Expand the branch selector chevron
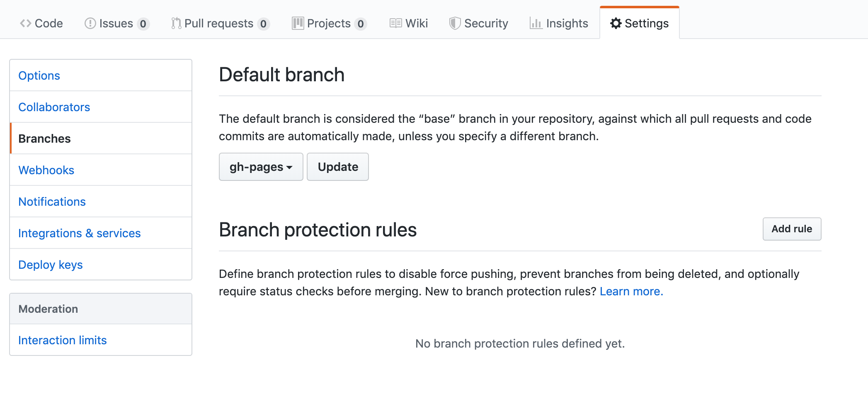The image size is (868, 404). (290, 168)
